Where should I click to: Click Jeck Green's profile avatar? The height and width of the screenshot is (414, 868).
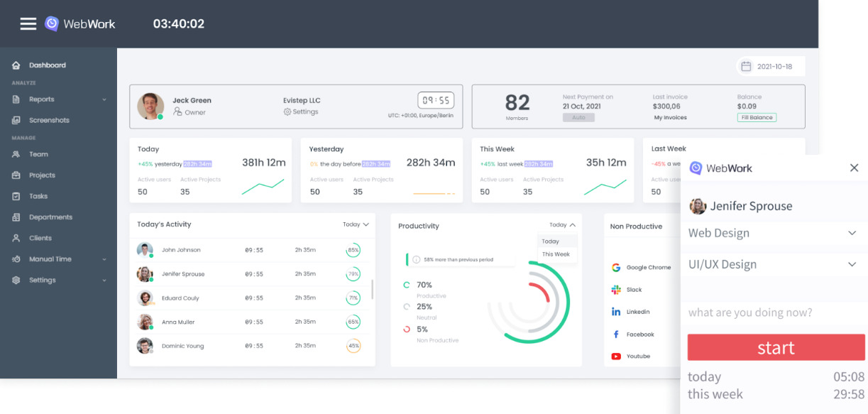click(x=150, y=106)
